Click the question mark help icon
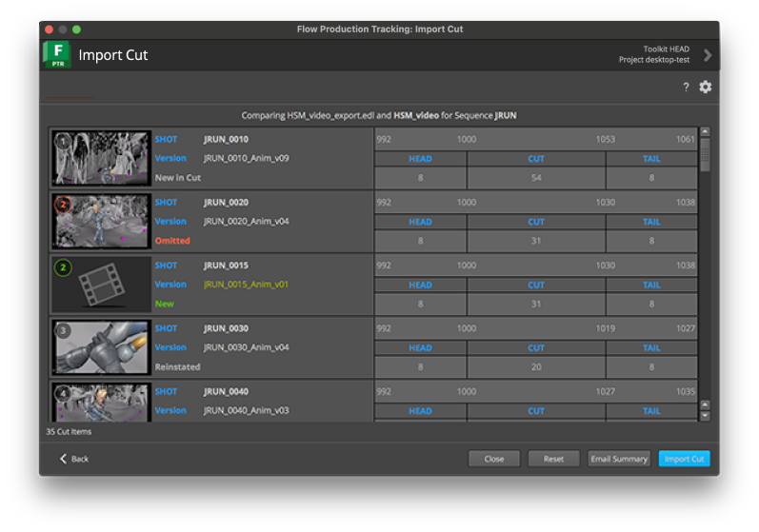 686,87
